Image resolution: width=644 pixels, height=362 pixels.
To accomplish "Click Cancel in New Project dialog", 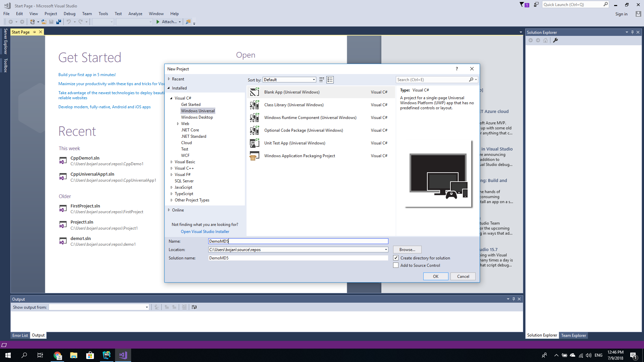I will point(463,277).
